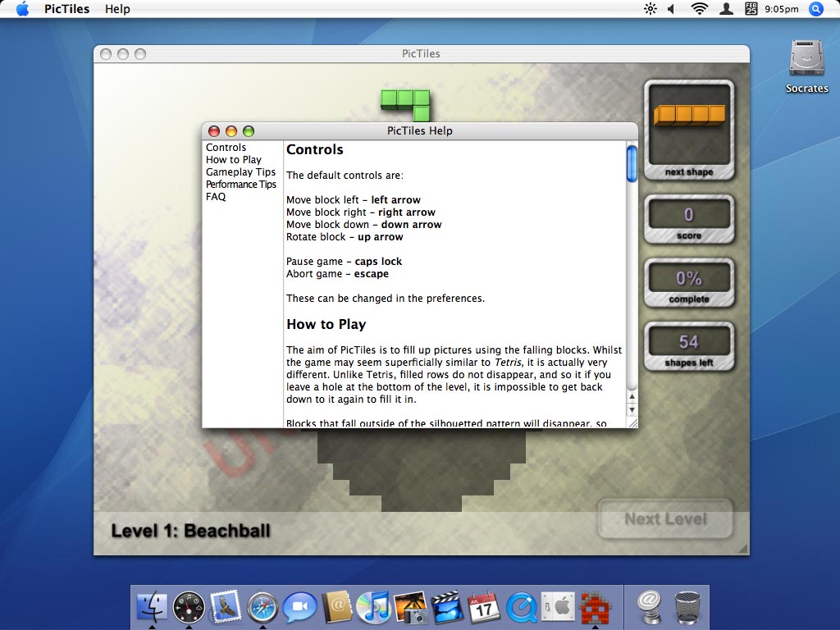840x630 pixels.
Task: Go to How to Play in sidebar
Action: (x=234, y=160)
